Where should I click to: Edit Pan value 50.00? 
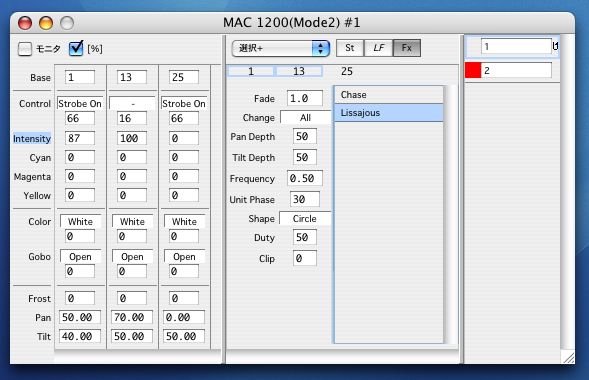[x=80, y=317]
